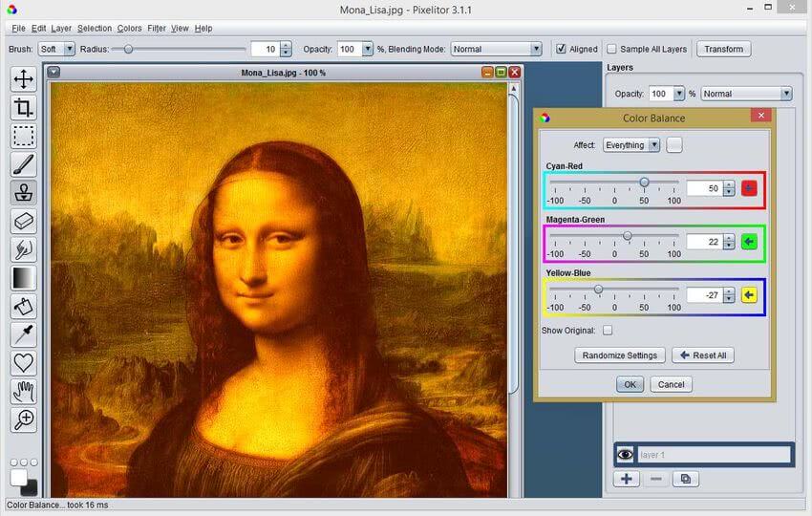Delete layer with minus button

[655, 479]
